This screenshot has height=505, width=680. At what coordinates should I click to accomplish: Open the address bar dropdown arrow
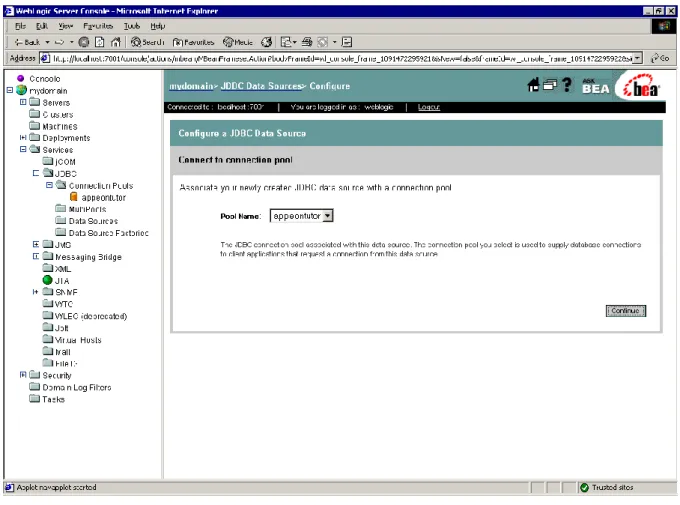point(637,58)
